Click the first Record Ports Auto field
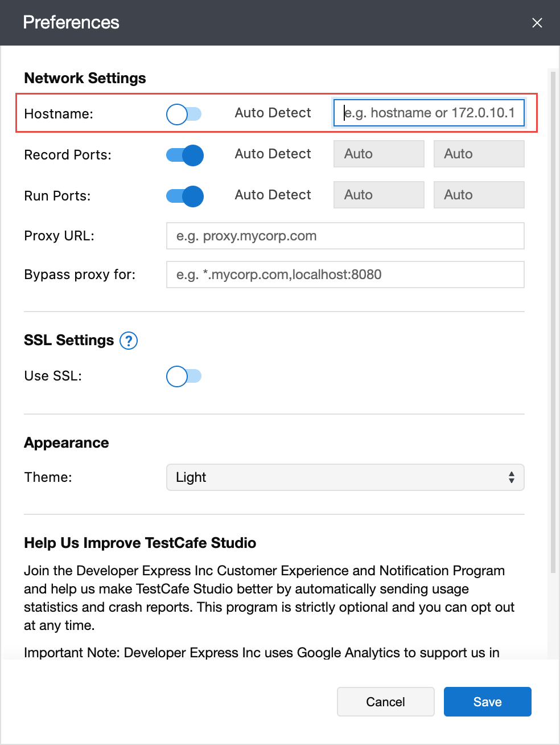Viewport: 560px width, 745px height. (378, 154)
